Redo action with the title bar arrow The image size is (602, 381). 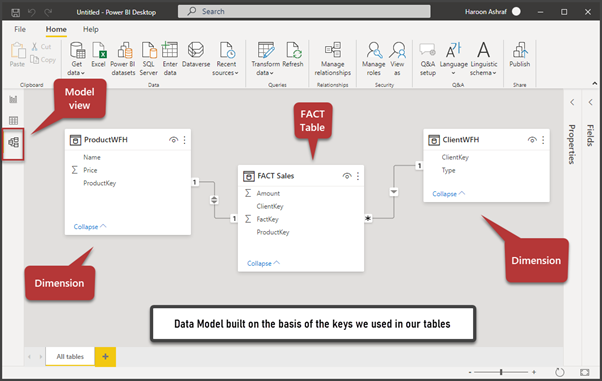48,12
